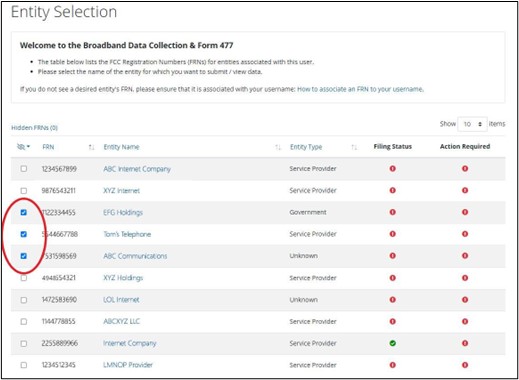
Task: Click the red Filing Status icon for ABC Internet Company
Action: (393, 169)
